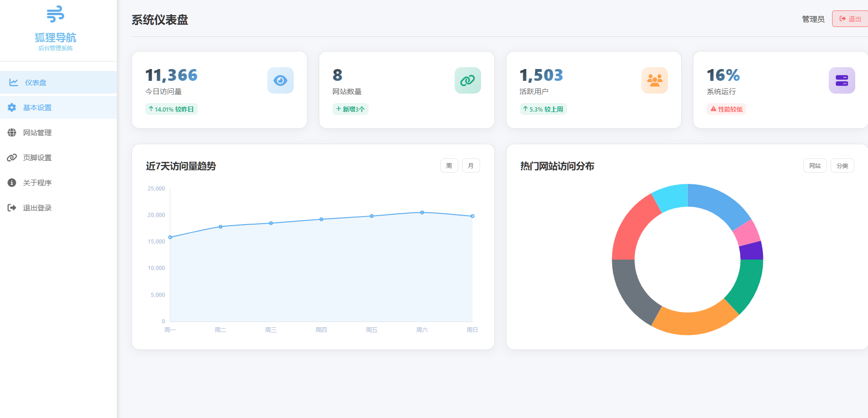868x418 pixels.
Task: Select 退出登录 in the sidebar
Action: [37, 208]
